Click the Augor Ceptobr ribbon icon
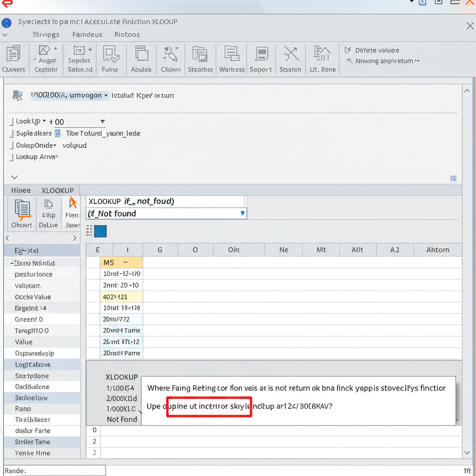 44,50
